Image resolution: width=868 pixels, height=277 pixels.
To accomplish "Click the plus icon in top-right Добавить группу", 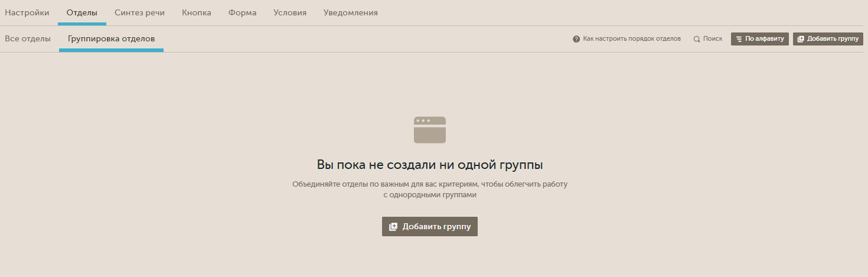I will pos(801,39).
